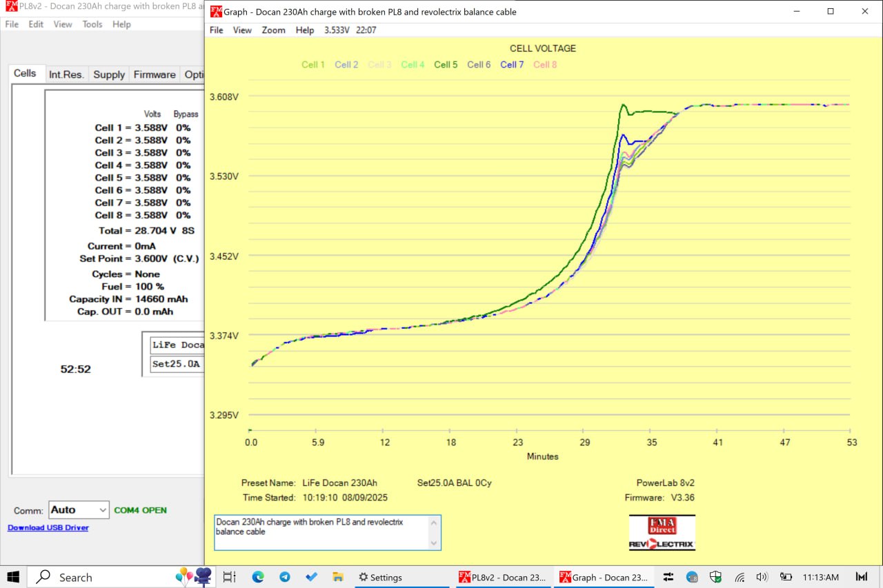Open Windows Security shield tray icon
This screenshot has height=588, width=883.
(x=715, y=577)
